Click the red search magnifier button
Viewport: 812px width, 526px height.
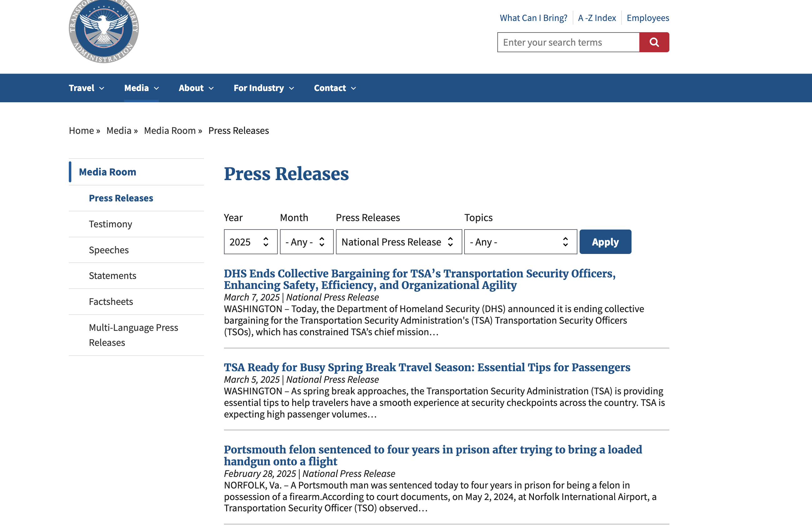(654, 42)
